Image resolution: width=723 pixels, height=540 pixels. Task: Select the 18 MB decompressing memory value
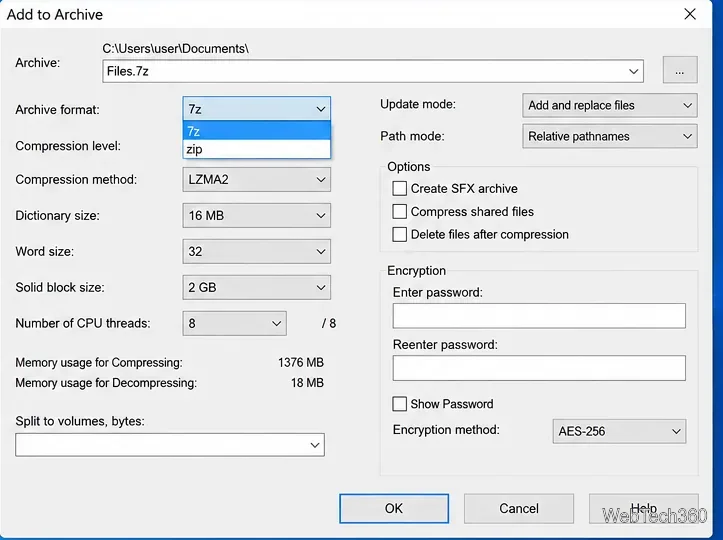(x=307, y=383)
